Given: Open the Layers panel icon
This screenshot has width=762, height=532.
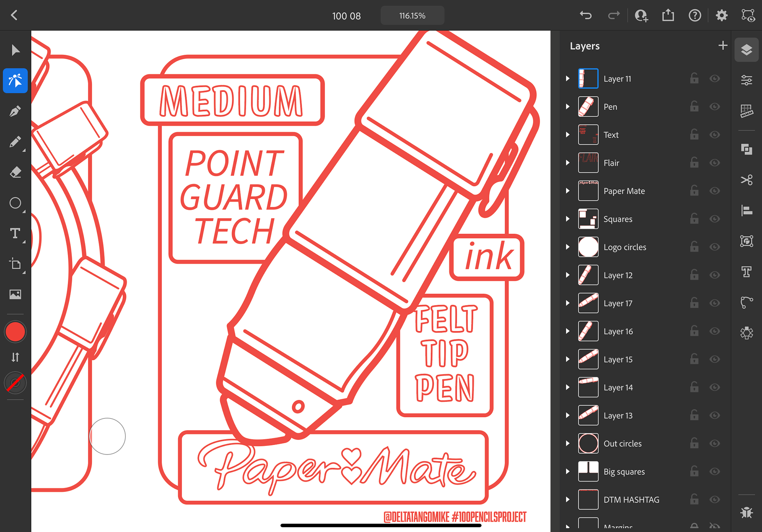Looking at the screenshot, I should pyautogui.click(x=747, y=50).
